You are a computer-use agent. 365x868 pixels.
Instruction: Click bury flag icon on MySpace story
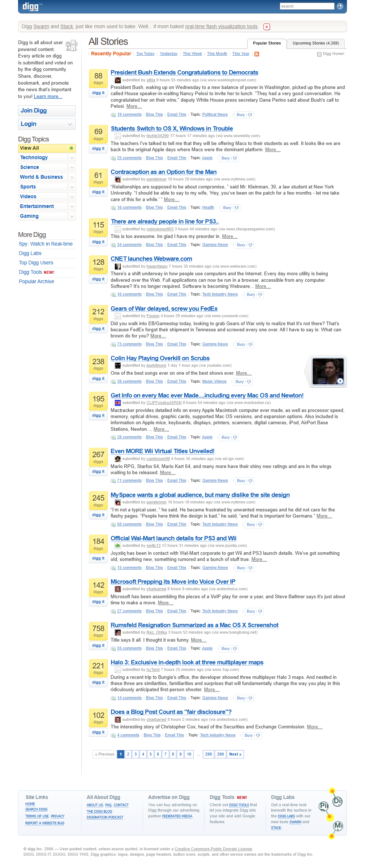pos(260,525)
